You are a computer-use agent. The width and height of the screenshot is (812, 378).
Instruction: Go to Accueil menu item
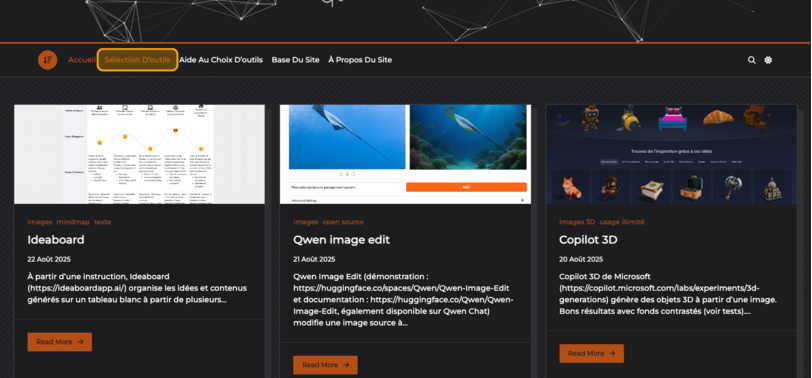point(81,60)
